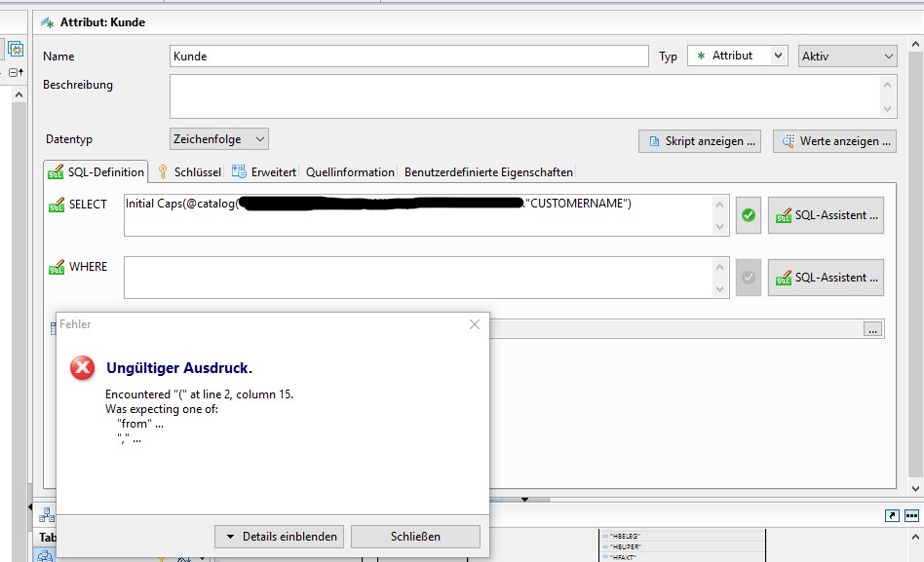Click the ellipsis browse button below WHERE
The height and width of the screenshot is (562, 924).
(x=872, y=328)
